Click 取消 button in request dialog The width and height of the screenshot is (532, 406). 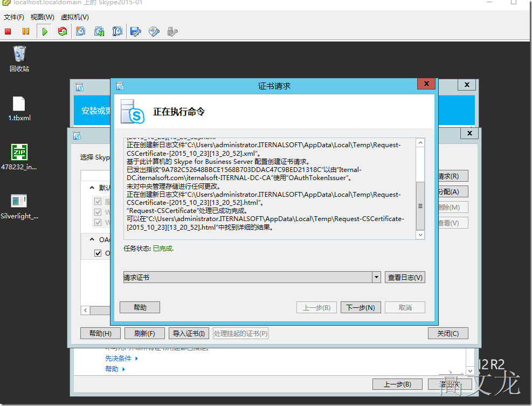pyautogui.click(x=405, y=307)
